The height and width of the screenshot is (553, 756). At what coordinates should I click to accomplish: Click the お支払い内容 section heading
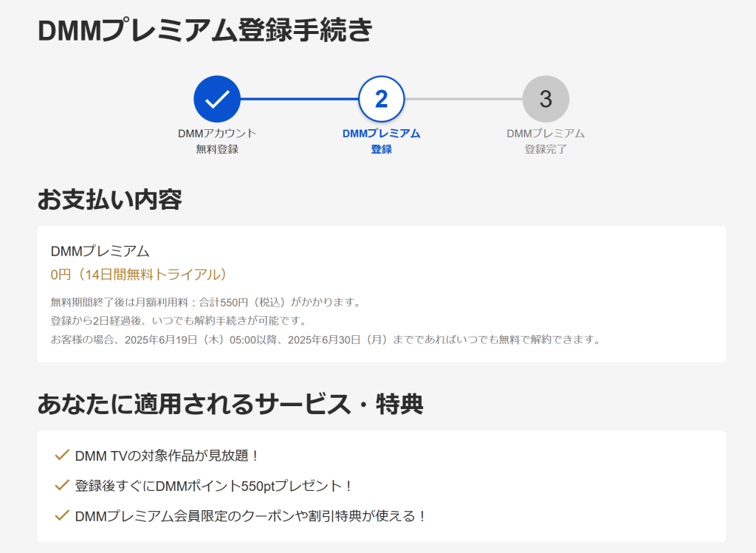[109, 199]
